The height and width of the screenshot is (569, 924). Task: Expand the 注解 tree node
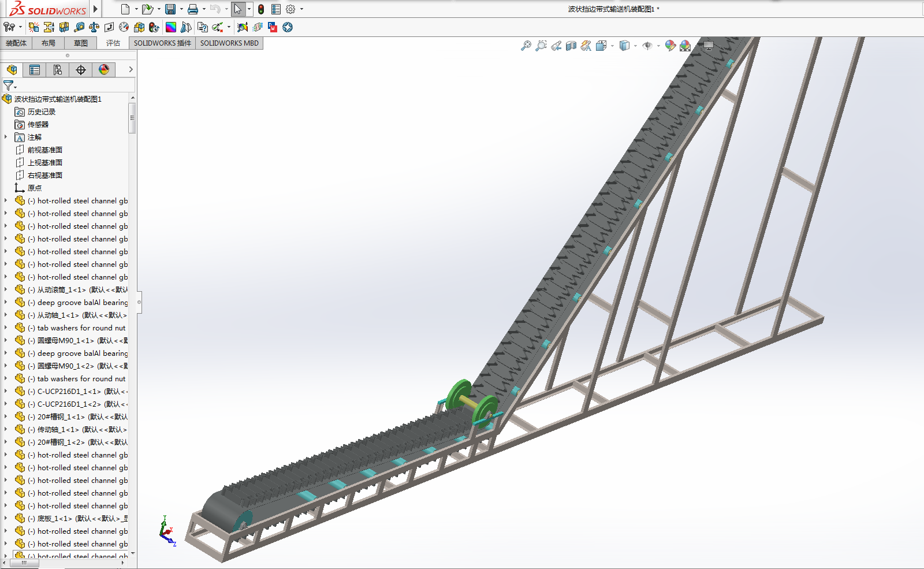[6, 137]
